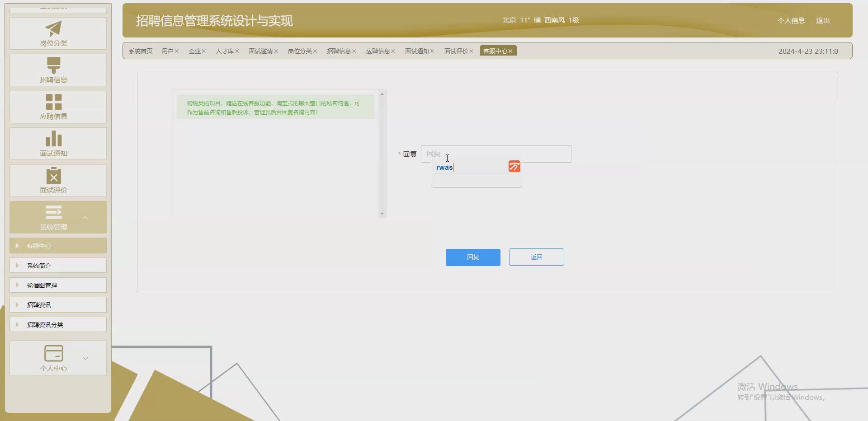
Task: Open the 应聘信息 grid icon
Action: [53, 102]
